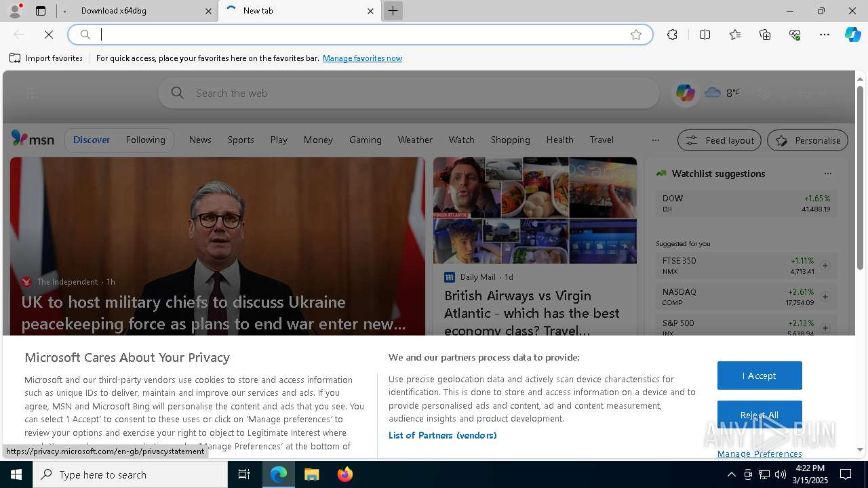Open Sports category
868x488 pixels.
[x=241, y=140]
